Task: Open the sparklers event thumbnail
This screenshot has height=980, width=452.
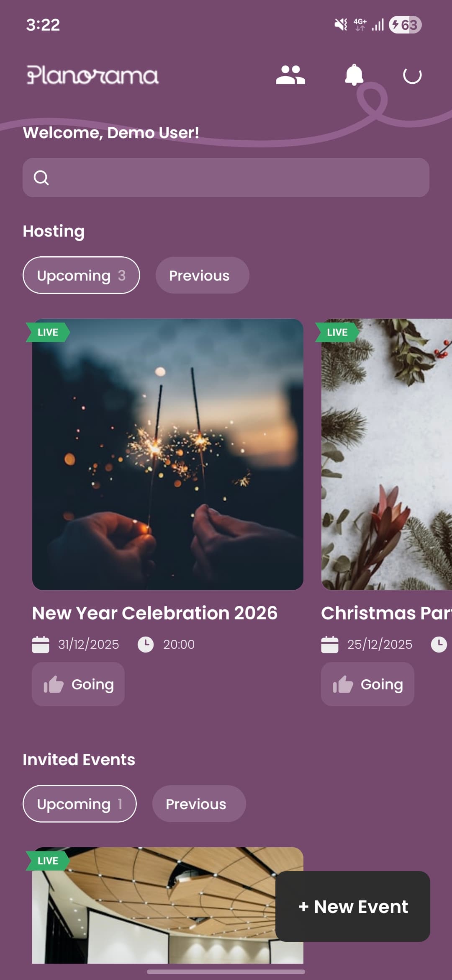Action: click(x=168, y=454)
